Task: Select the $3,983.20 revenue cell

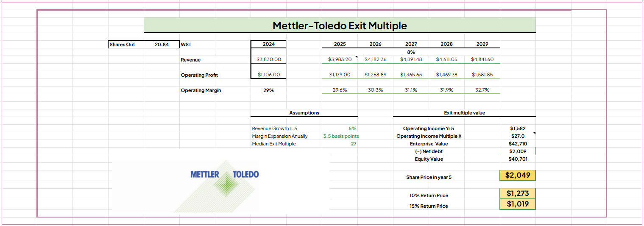Action: coord(340,59)
